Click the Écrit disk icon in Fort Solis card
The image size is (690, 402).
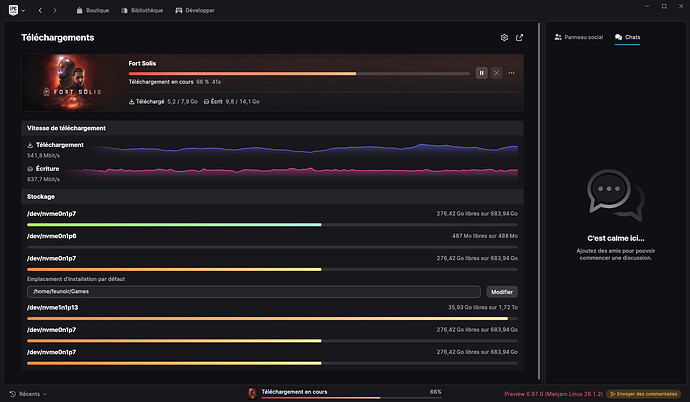click(206, 102)
